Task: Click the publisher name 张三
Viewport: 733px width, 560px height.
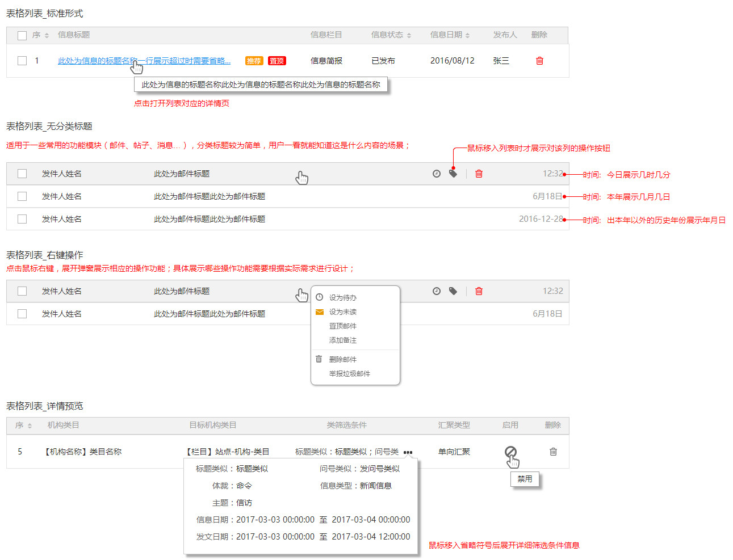Action: [x=501, y=61]
